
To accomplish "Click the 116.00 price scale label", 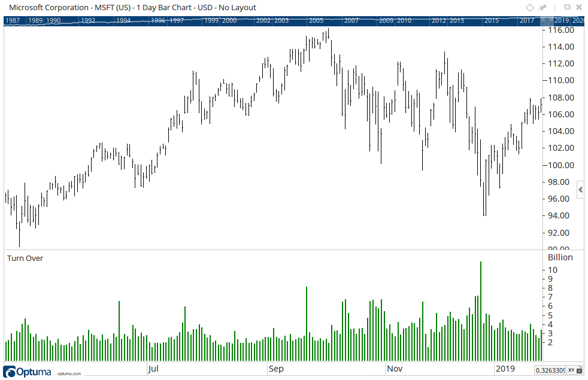I will tap(561, 30).
